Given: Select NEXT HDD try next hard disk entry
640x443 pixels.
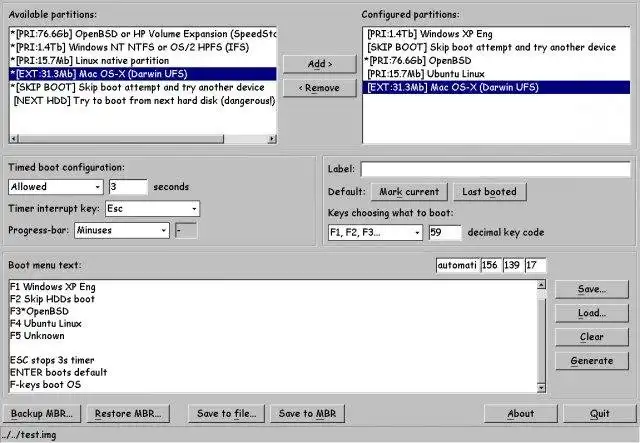Looking at the screenshot, I should pyautogui.click(x=143, y=101).
